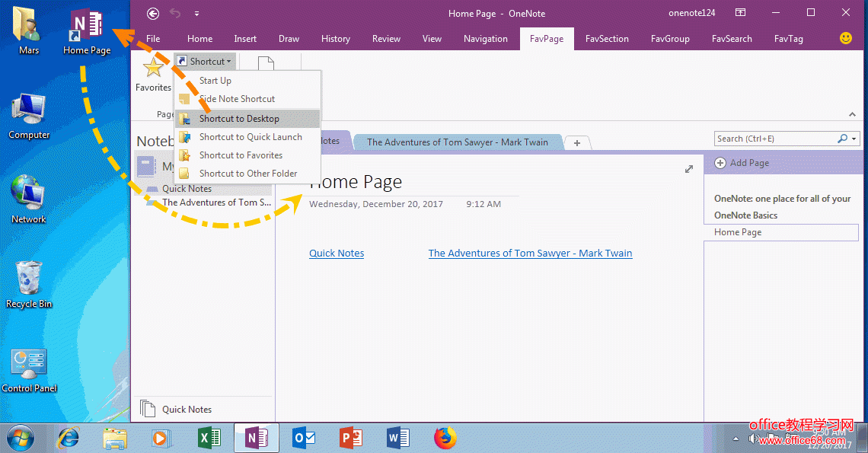Click Add Page button
The height and width of the screenshot is (453, 868).
pos(742,163)
